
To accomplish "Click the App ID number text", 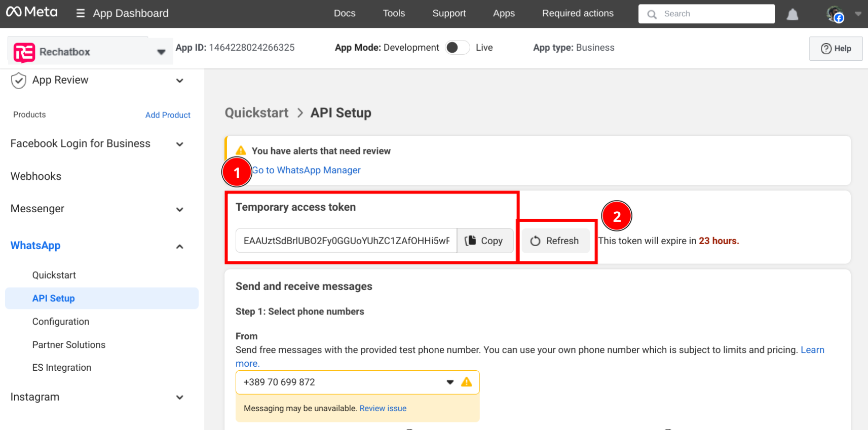I will pyautogui.click(x=252, y=48).
